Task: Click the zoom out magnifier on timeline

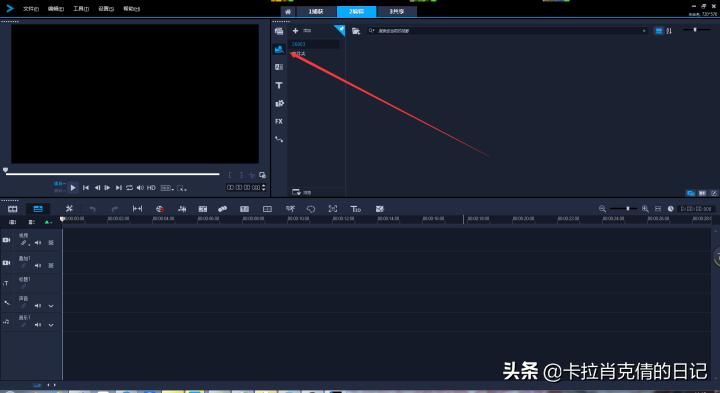Action: [x=602, y=209]
